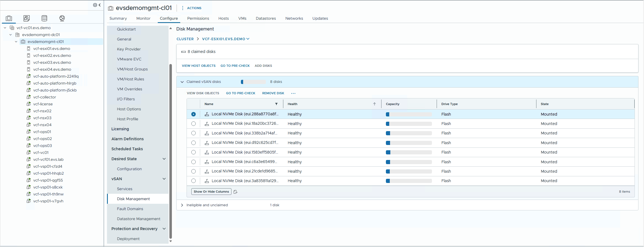Select radio for disk eui.d92c625cd7f
644x247 pixels.
click(x=194, y=143)
